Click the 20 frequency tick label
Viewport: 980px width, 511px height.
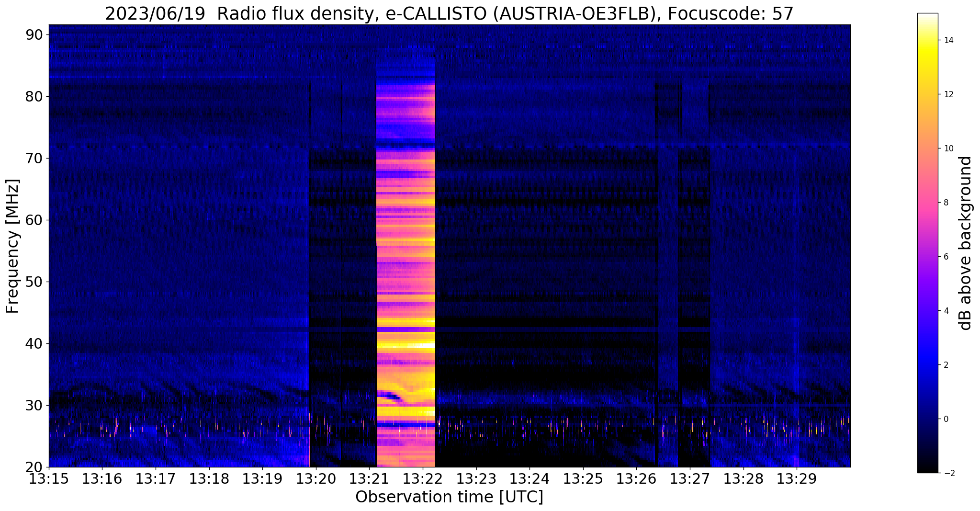(x=34, y=467)
